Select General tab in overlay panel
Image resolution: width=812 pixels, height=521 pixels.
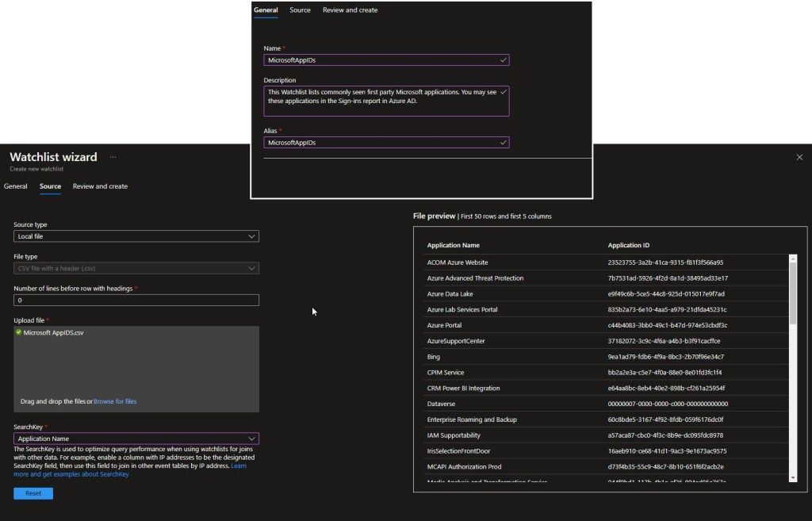(x=266, y=10)
